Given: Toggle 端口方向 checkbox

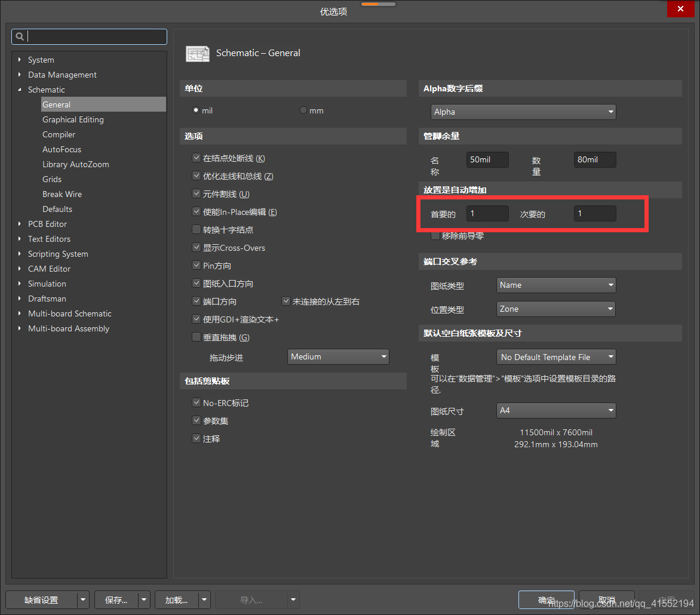Looking at the screenshot, I should click(196, 301).
